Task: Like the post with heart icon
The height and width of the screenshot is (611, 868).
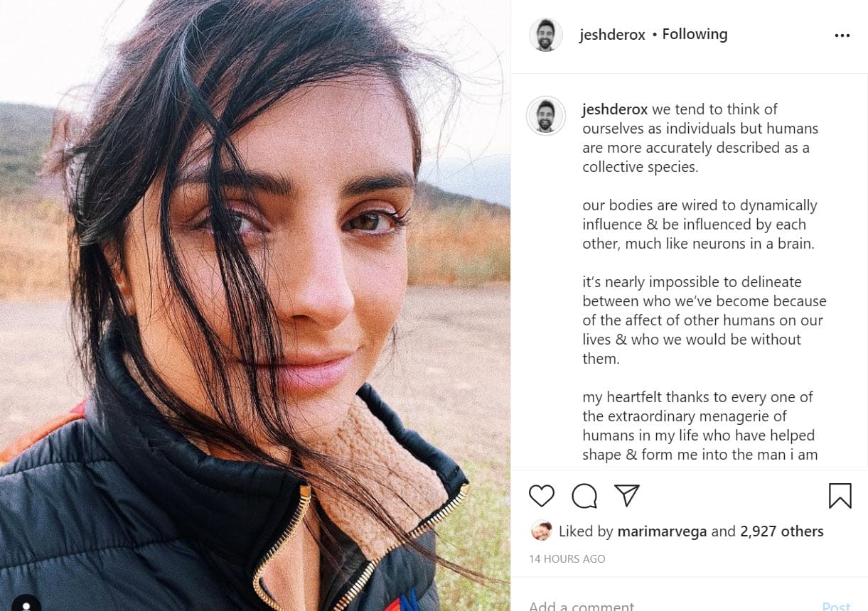Action: coord(542,495)
